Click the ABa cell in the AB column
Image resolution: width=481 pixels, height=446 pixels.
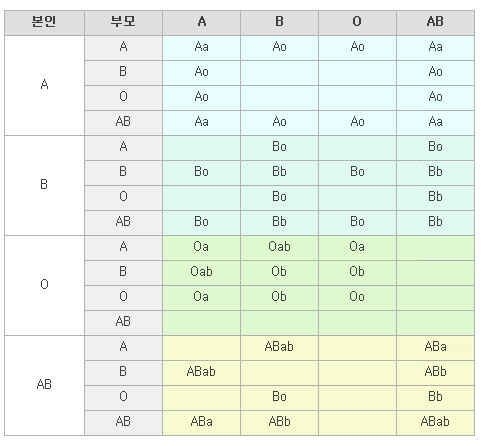click(x=435, y=348)
